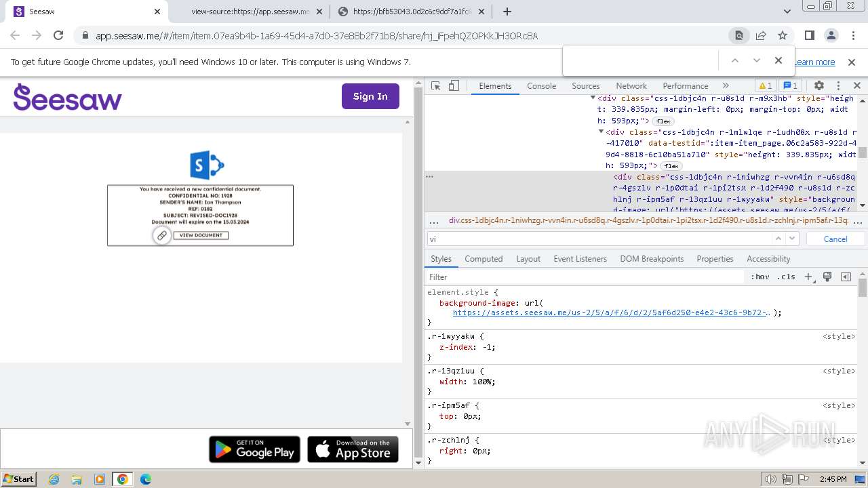Dismiss the Chrome update notification bar
Viewport: 868px width, 488px height.
pos(852,62)
